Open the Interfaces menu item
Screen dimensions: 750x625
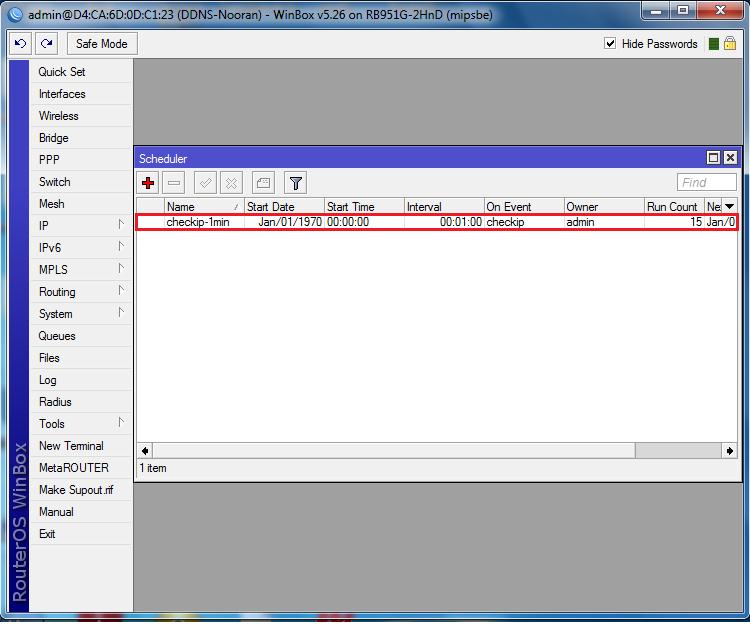tap(62, 94)
